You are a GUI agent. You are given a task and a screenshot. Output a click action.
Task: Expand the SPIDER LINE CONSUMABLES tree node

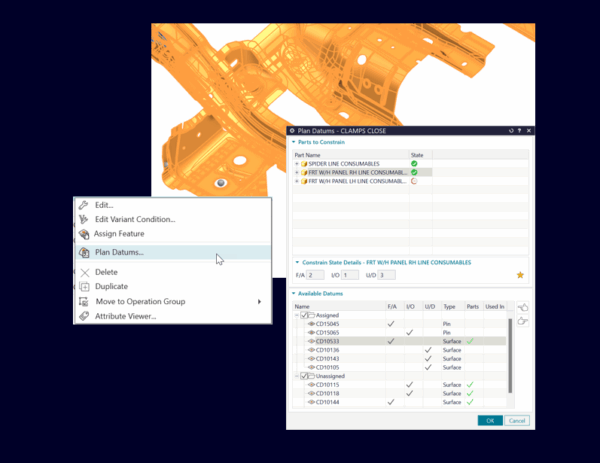pyautogui.click(x=296, y=163)
